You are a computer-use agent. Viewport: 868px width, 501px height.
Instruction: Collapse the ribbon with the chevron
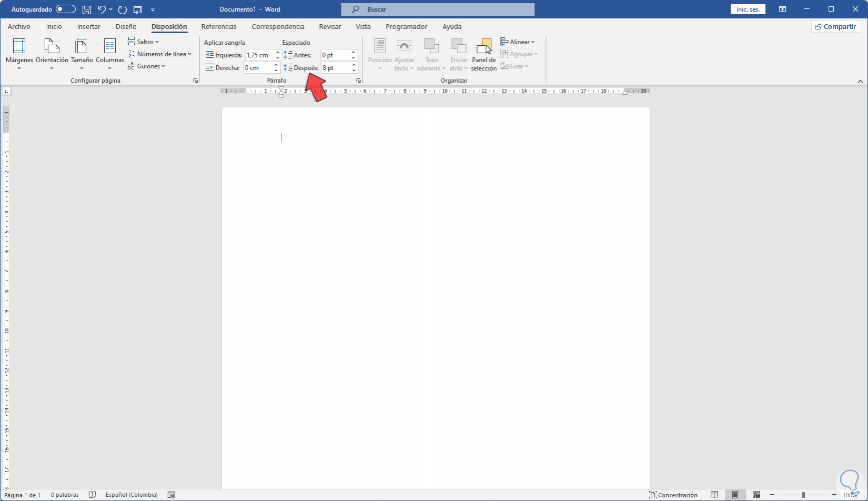tap(861, 81)
